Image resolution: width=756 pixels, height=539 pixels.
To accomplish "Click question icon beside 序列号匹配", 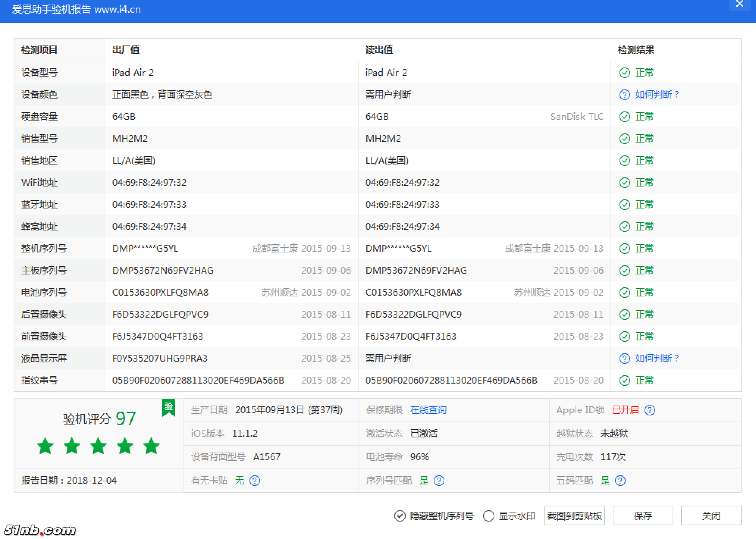I will coord(439,481).
